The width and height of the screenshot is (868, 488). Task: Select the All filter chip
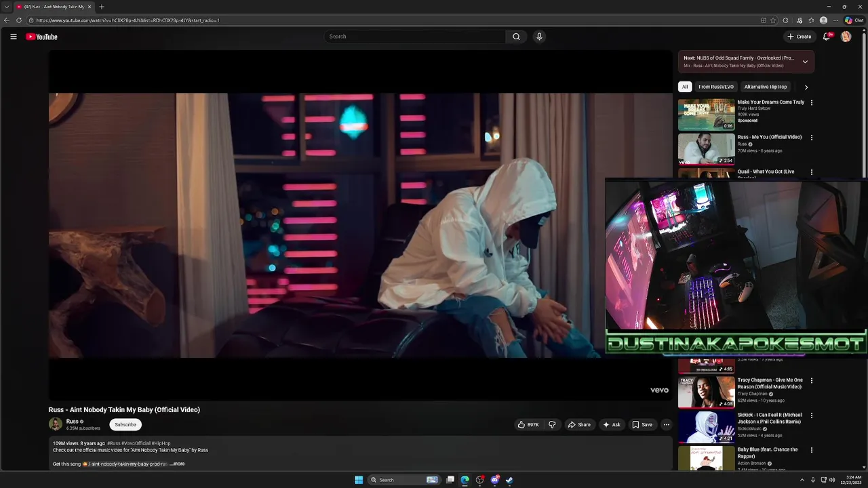(x=685, y=87)
